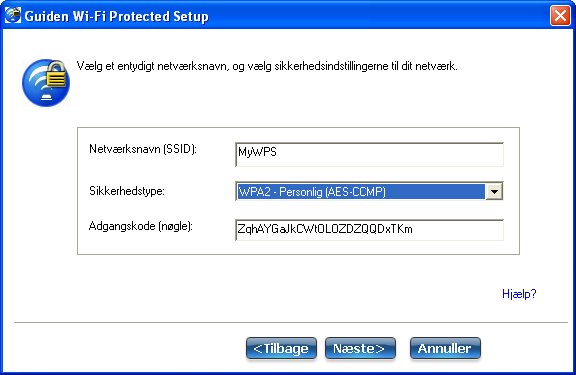Click the Netværksnavn (SSID) label

coord(143,149)
